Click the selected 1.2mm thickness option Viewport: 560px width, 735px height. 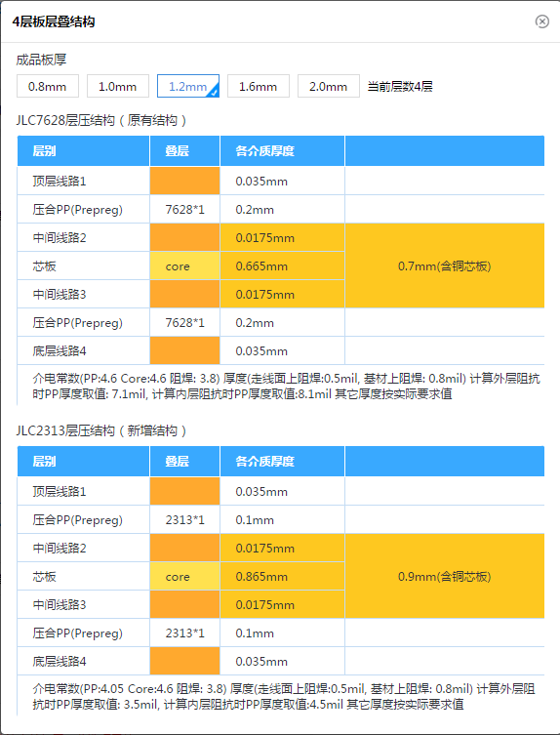188,86
